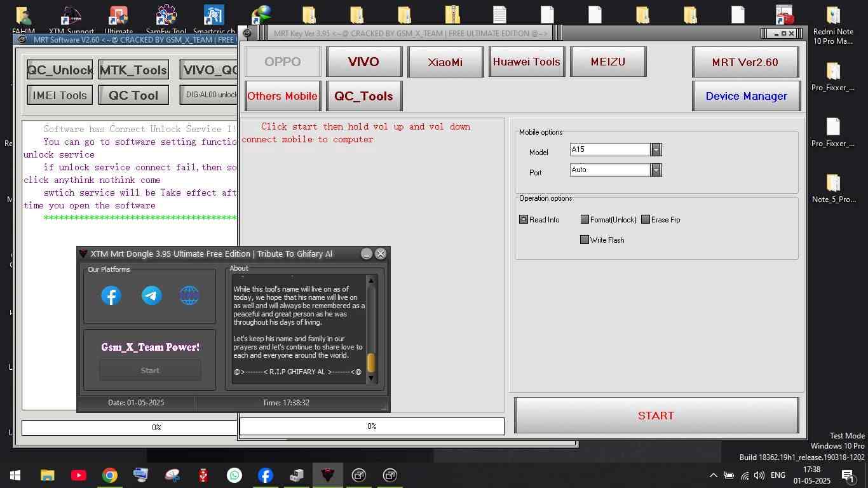868x488 pixels.
Task: Switch to the XiaoMi tab
Action: click(x=445, y=62)
